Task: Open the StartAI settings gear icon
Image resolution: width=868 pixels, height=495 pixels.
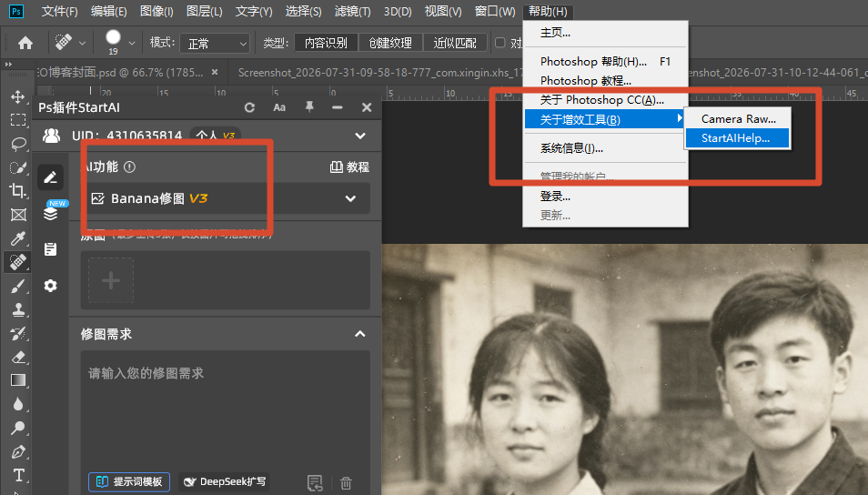Action: (50, 286)
